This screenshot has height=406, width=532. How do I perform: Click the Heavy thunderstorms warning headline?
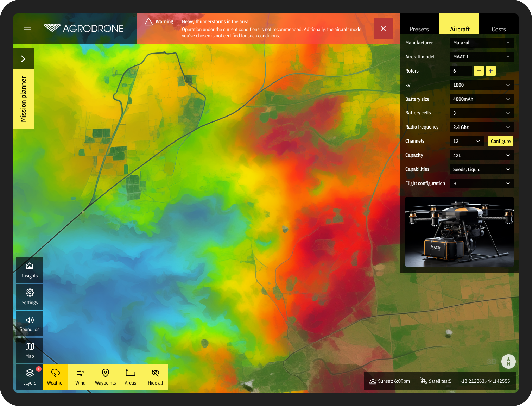(216, 22)
